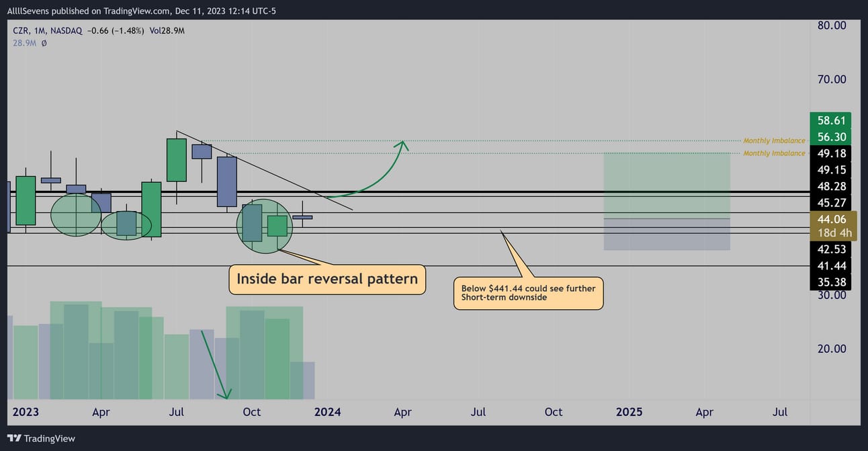Click the green 56.30 price label
Viewport: 868px width, 451px height.
[831, 137]
